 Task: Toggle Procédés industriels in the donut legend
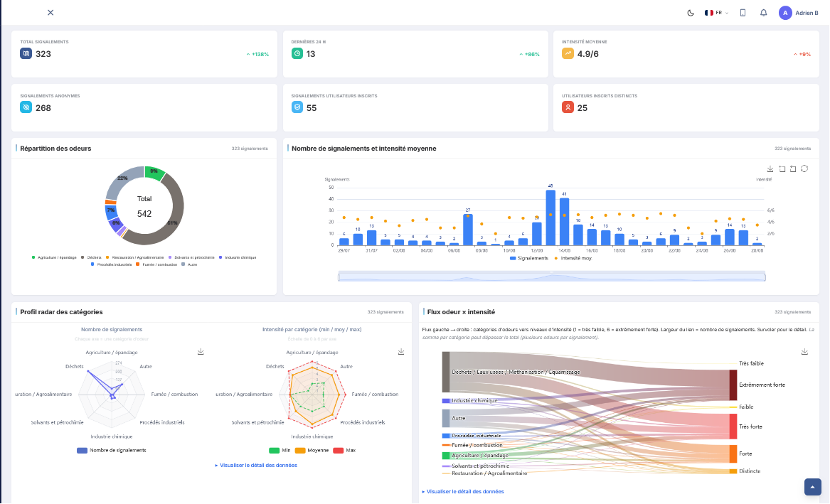coord(111,264)
